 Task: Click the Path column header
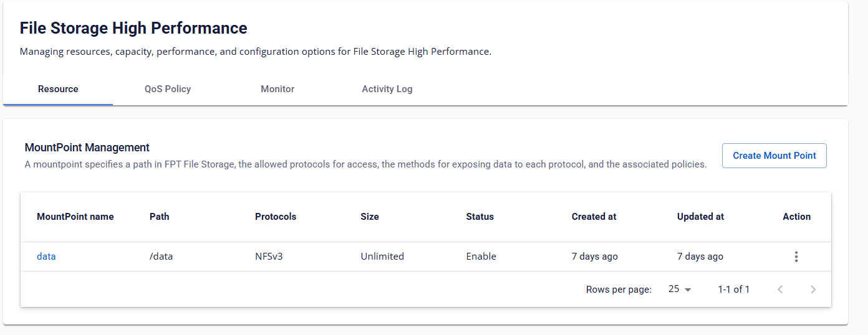click(x=160, y=217)
